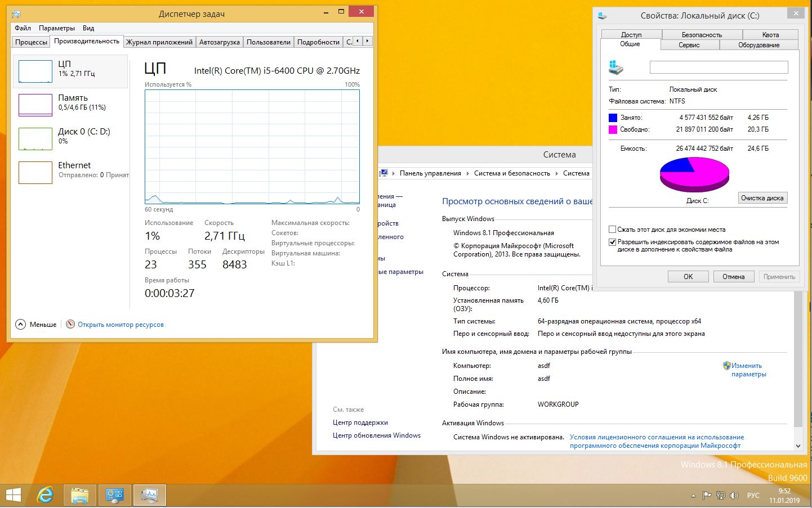Launch Internet Explorer from the taskbar
812x508 pixels.
pyautogui.click(x=46, y=495)
